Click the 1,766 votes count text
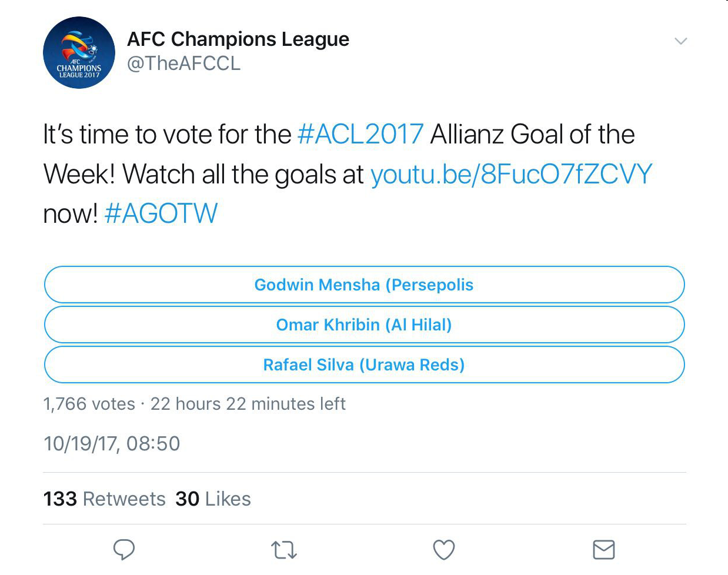Image resolution: width=728 pixels, height=575 pixels. pyautogui.click(x=89, y=404)
